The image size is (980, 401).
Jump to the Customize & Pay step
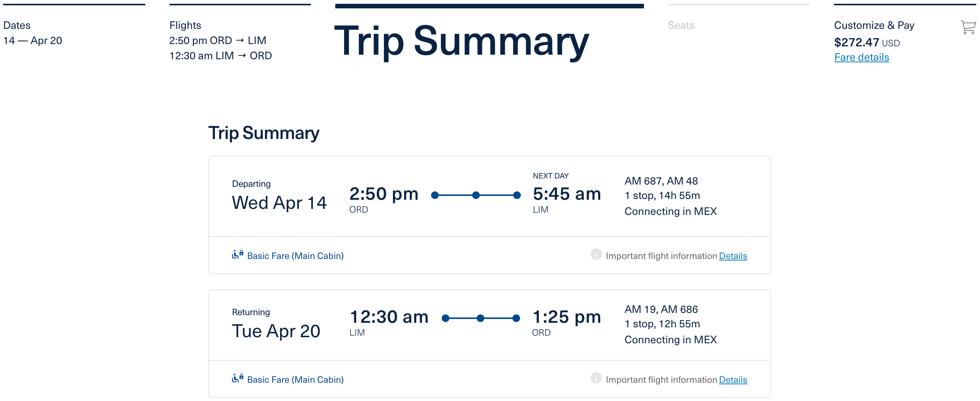(x=874, y=25)
